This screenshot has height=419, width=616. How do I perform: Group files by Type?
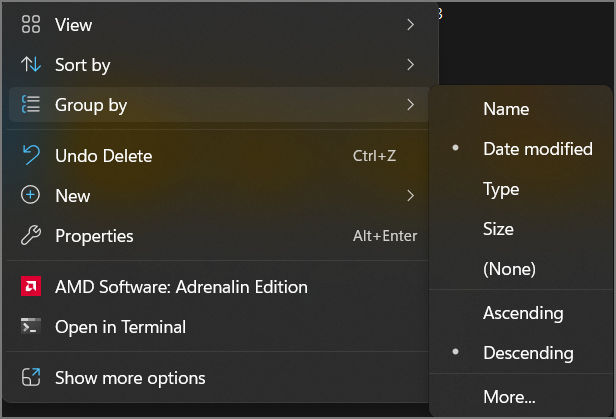tap(500, 189)
